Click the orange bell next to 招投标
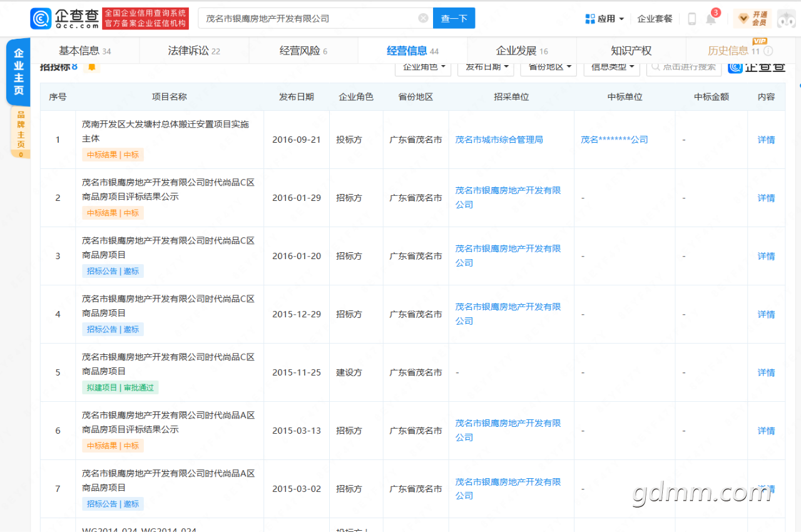Viewport: 801px width, 532px height. click(x=92, y=67)
